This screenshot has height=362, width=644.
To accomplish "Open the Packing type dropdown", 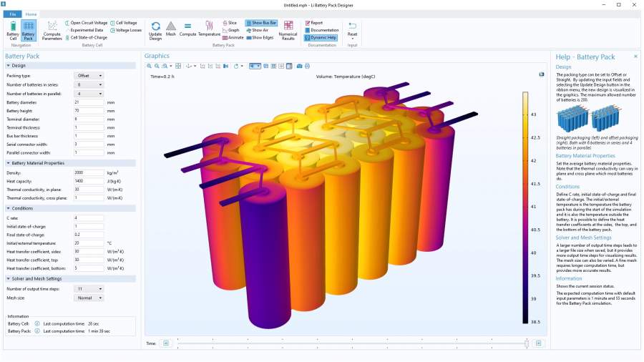I will (x=89, y=75).
